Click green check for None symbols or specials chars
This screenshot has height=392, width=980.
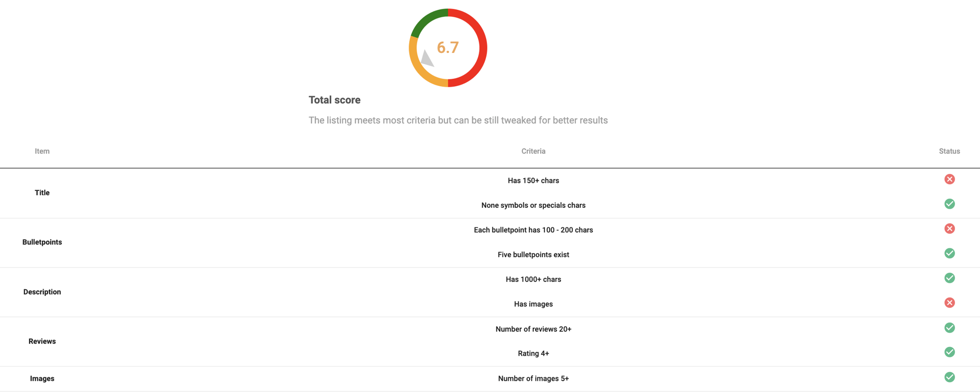click(x=949, y=204)
